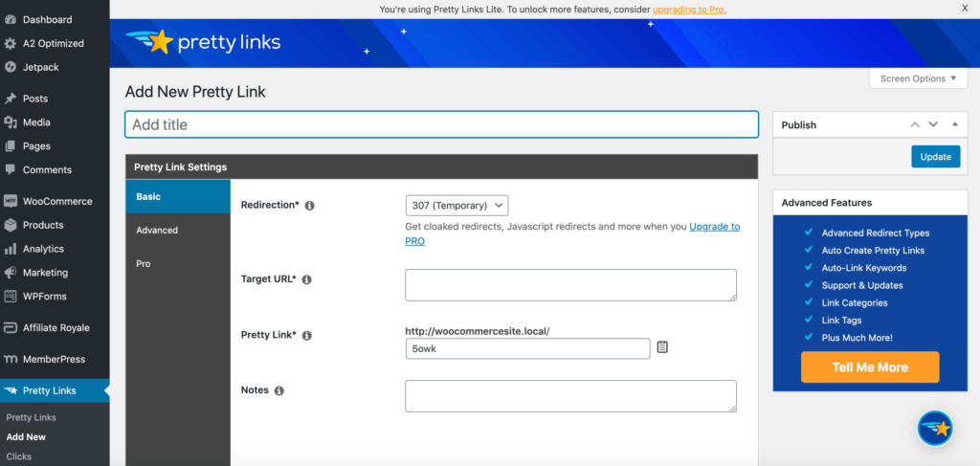
Task: Click the Affiliate Royale icon
Action: pos(10,327)
